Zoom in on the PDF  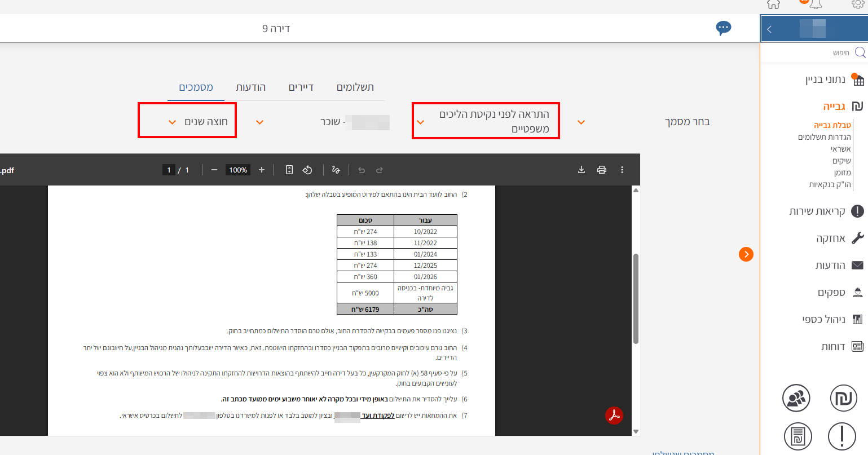(x=262, y=170)
